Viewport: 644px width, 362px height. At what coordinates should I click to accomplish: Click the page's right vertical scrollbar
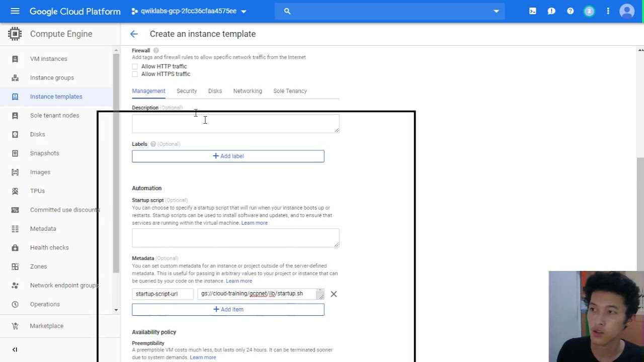(x=640, y=214)
